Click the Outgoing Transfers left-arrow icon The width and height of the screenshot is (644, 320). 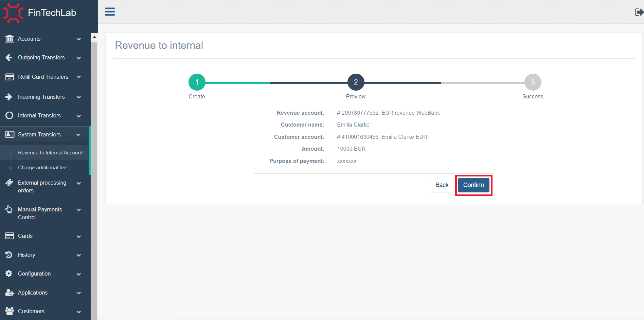click(x=9, y=58)
